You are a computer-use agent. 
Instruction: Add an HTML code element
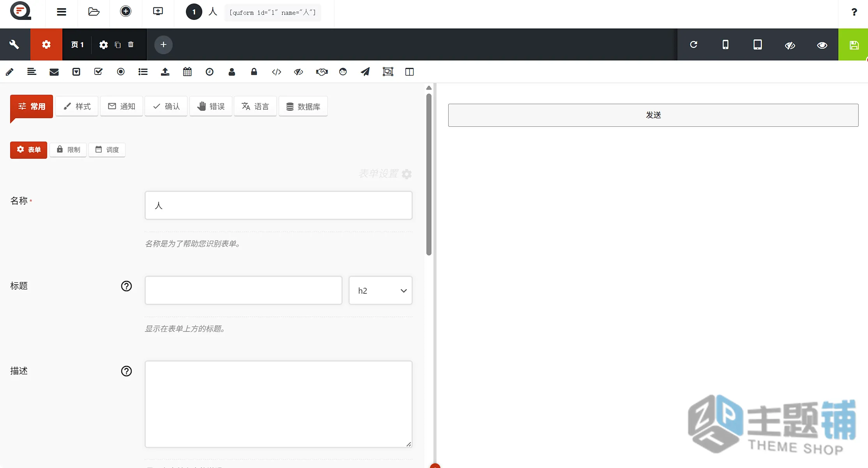click(x=276, y=72)
